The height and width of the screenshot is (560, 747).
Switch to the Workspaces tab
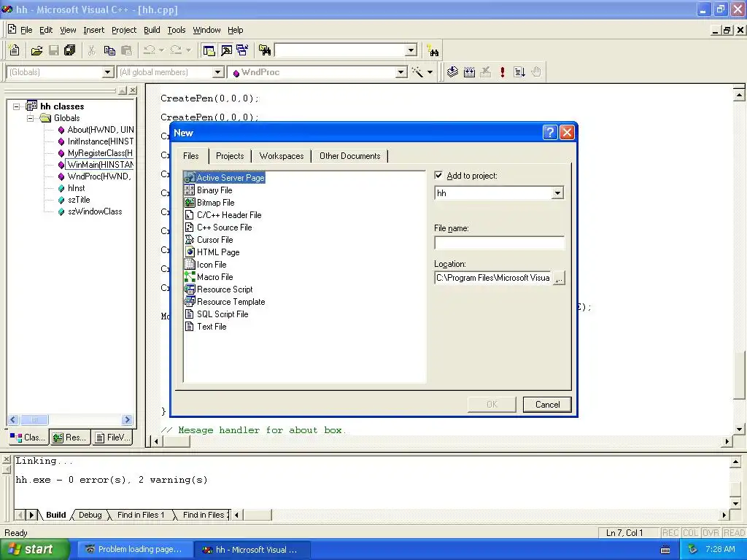pos(281,156)
